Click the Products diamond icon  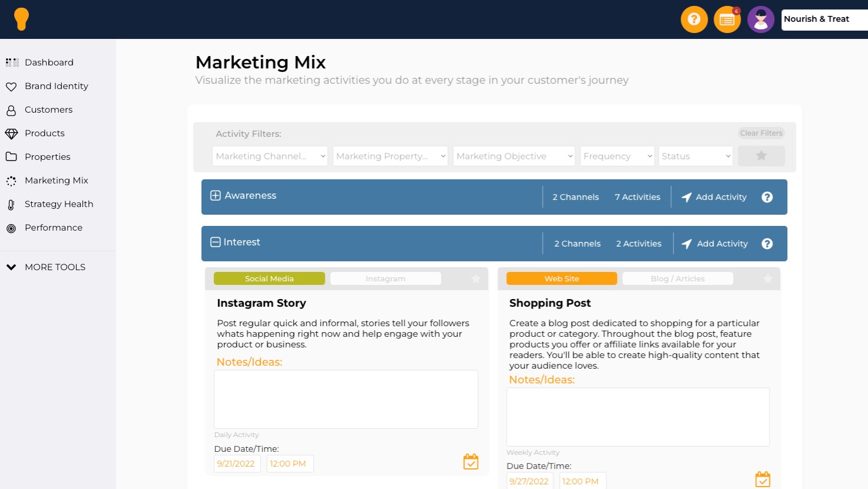click(x=11, y=134)
